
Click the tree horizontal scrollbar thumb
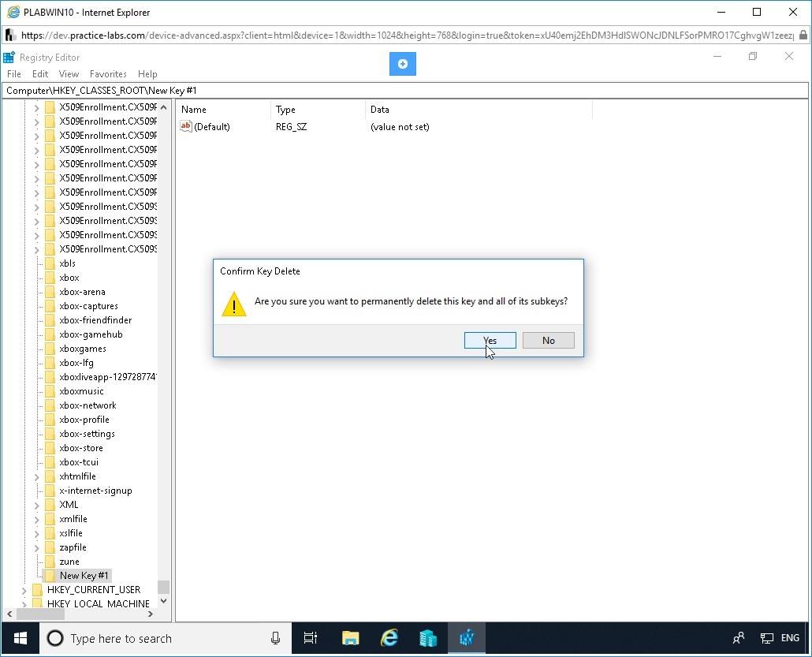(x=40, y=614)
